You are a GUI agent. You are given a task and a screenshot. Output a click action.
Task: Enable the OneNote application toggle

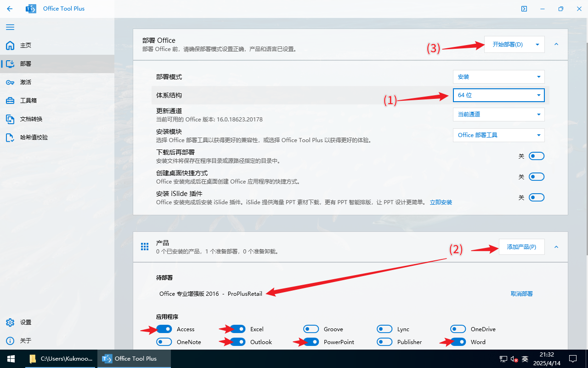(164, 342)
